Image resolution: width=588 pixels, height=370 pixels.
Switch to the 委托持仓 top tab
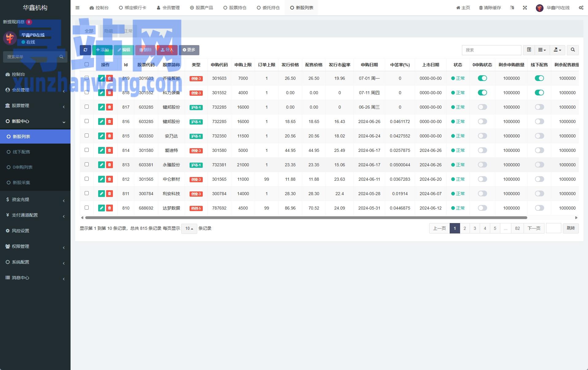(x=268, y=8)
